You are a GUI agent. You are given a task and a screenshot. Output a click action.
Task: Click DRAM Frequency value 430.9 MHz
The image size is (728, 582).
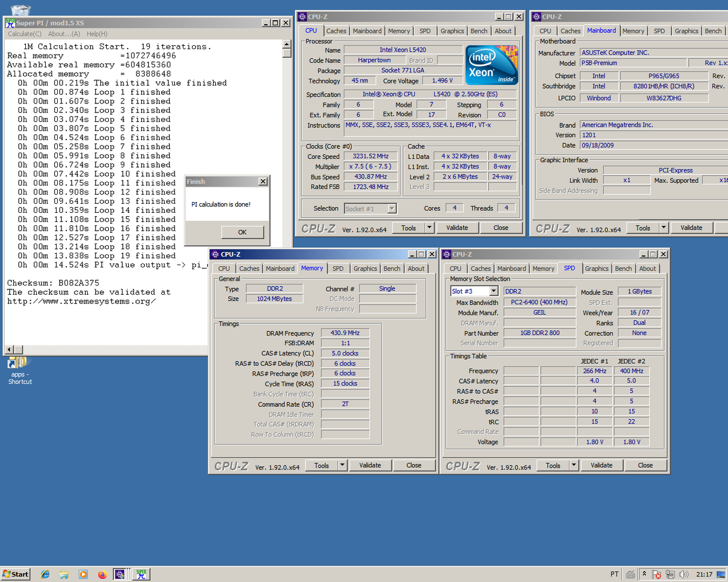coord(345,333)
